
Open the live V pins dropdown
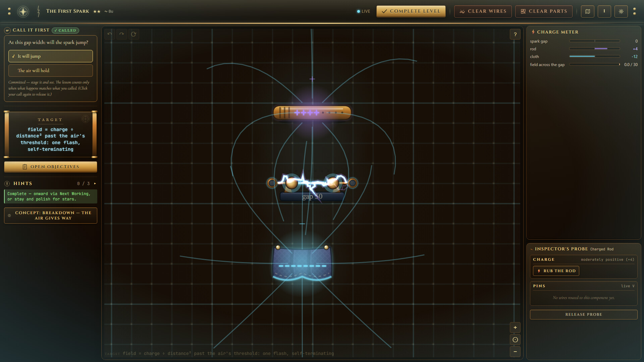(628, 286)
